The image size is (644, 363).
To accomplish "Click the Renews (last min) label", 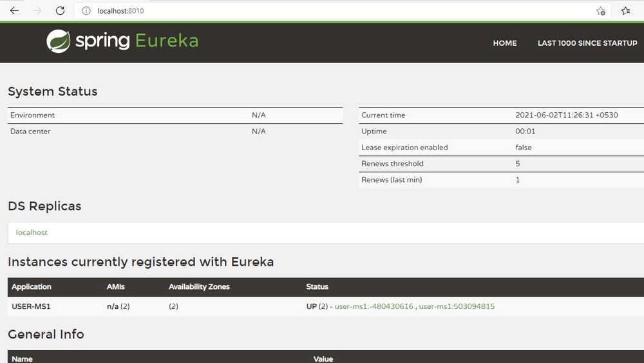I will click(x=392, y=180).
